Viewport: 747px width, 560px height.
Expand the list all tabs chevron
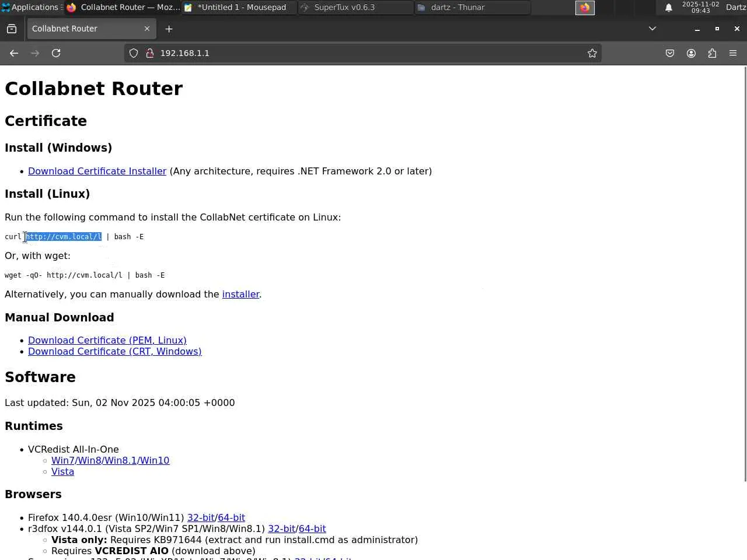[652, 29]
